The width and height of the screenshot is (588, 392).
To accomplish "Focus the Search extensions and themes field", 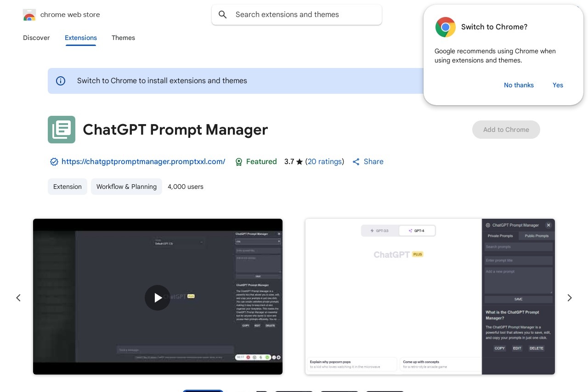I will point(297,15).
